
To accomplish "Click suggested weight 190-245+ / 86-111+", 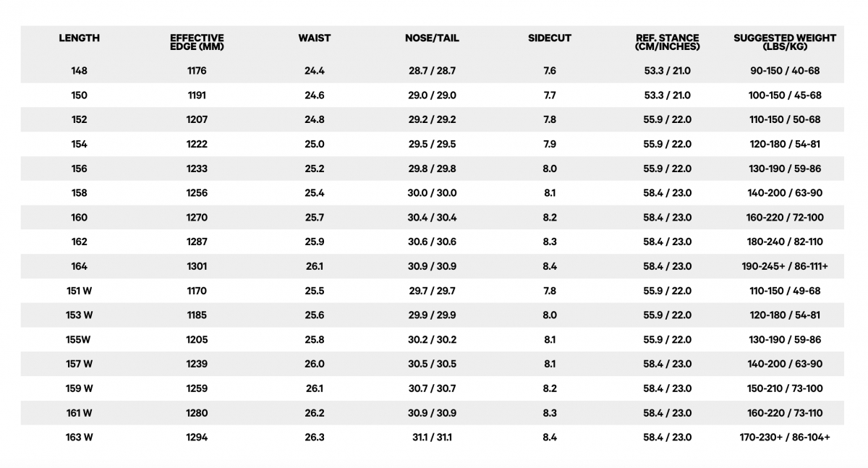I will tap(785, 266).
